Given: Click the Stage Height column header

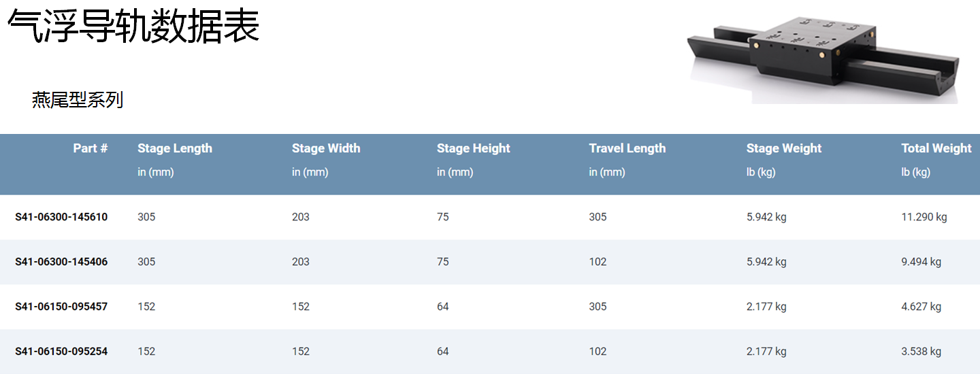Looking at the screenshot, I should [x=473, y=148].
